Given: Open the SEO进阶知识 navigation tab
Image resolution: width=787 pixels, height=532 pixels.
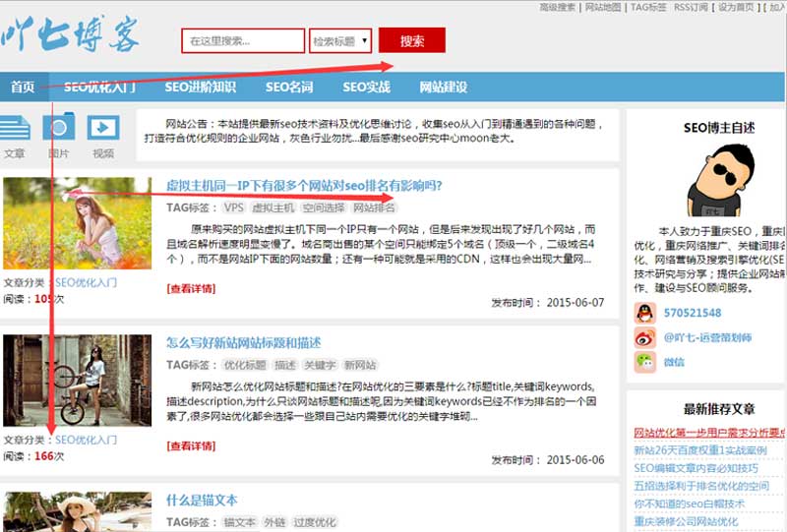Looking at the screenshot, I should click(200, 87).
